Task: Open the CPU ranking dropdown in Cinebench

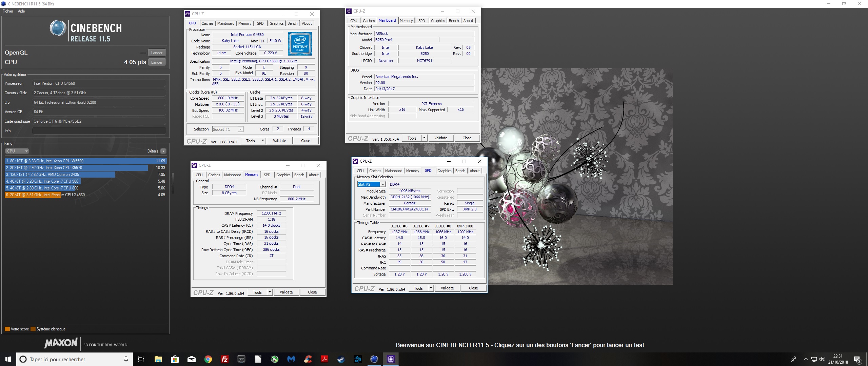Action: [17, 151]
